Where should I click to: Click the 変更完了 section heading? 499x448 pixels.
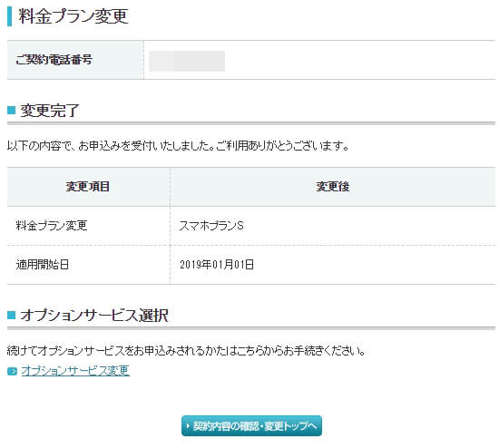[49, 111]
